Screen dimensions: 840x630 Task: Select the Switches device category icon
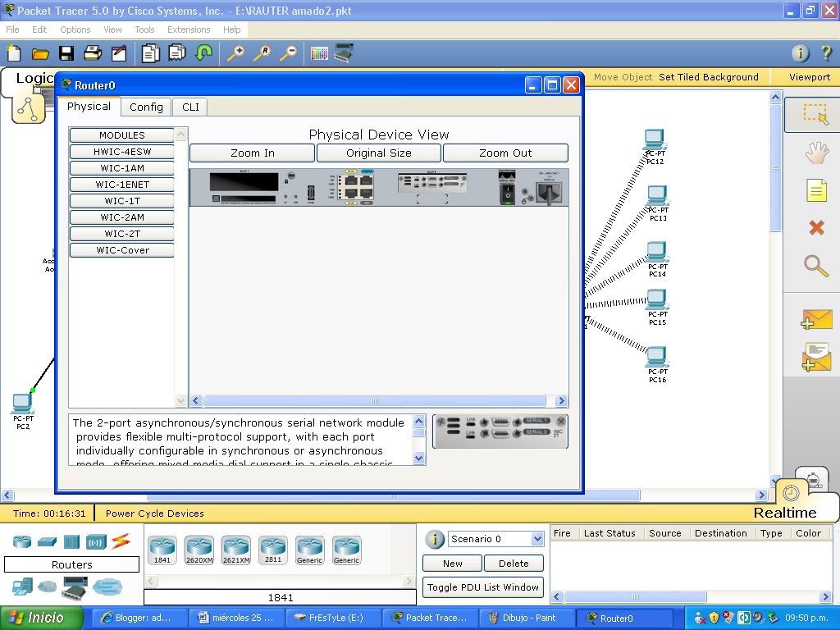pos(47,542)
